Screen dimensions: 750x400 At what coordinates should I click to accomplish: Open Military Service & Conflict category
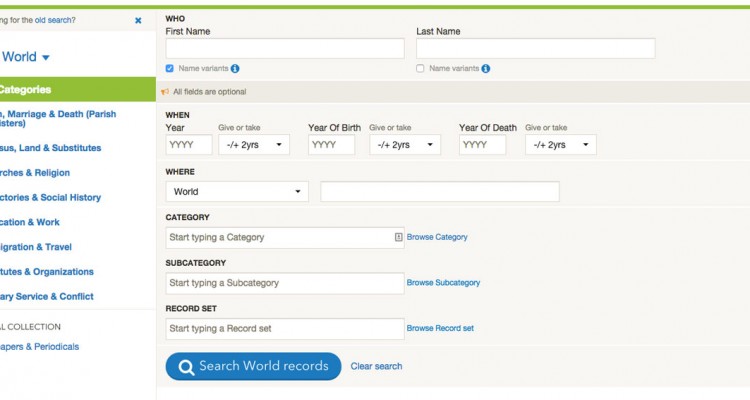point(47,297)
